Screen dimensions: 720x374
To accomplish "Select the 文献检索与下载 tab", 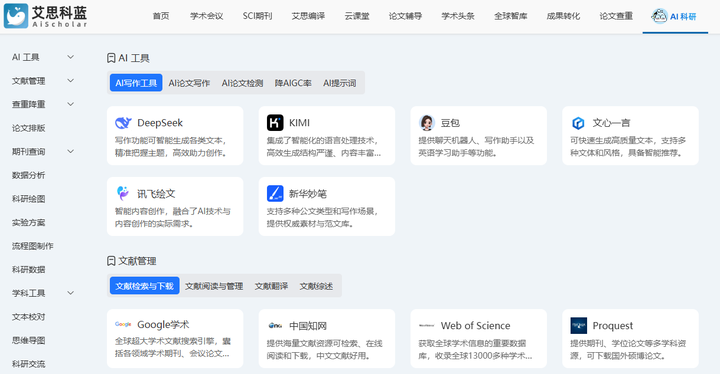I will pyautogui.click(x=145, y=286).
